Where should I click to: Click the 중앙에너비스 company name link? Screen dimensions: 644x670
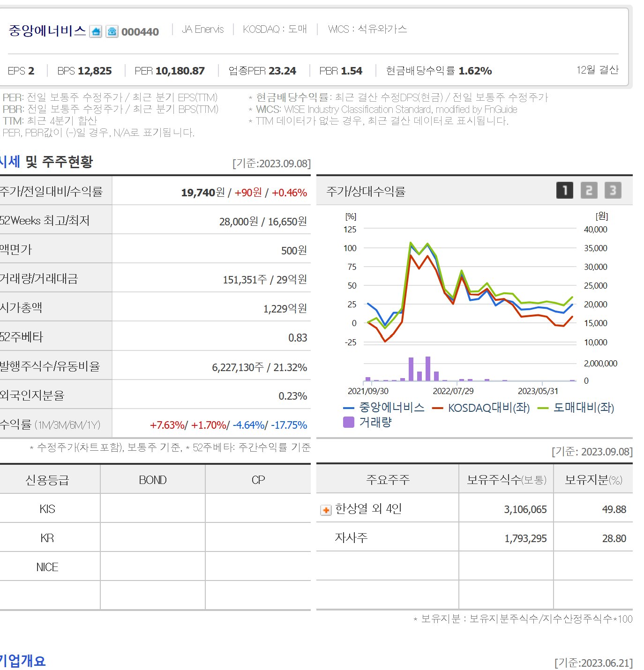[x=47, y=31]
